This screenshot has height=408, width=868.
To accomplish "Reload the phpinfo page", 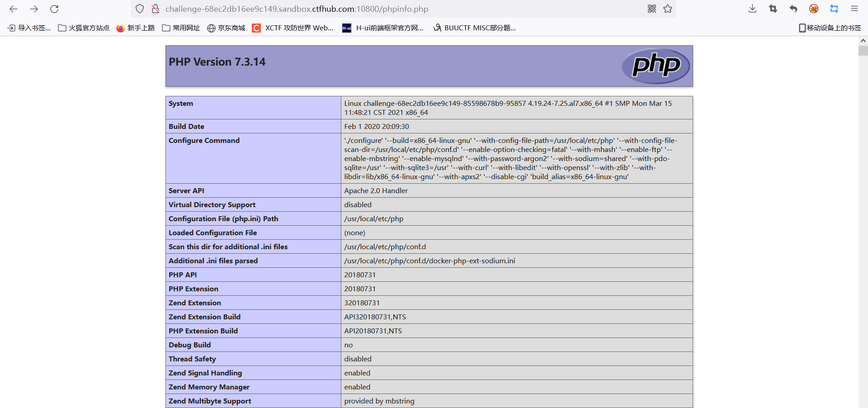I will [54, 9].
